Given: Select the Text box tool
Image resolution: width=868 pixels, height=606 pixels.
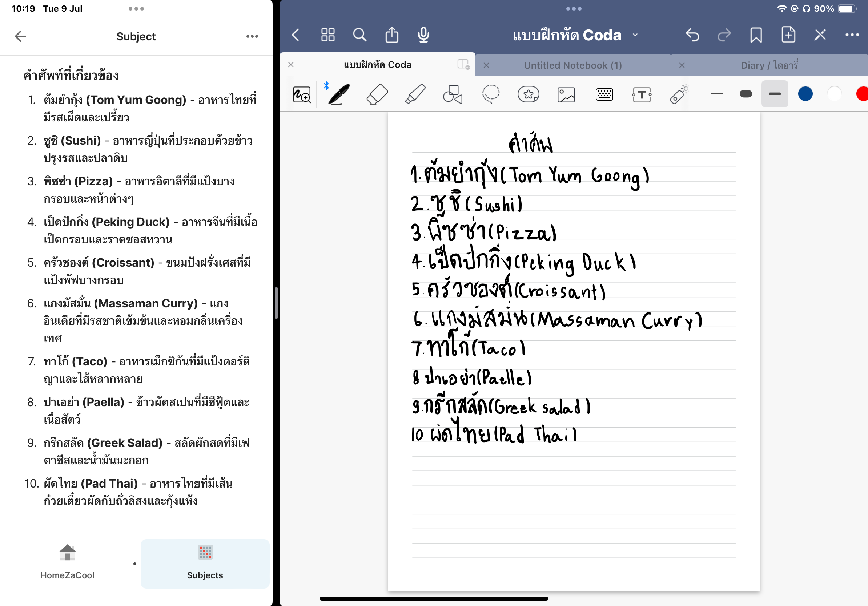Looking at the screenshot, I should click(x=642, y=94).
